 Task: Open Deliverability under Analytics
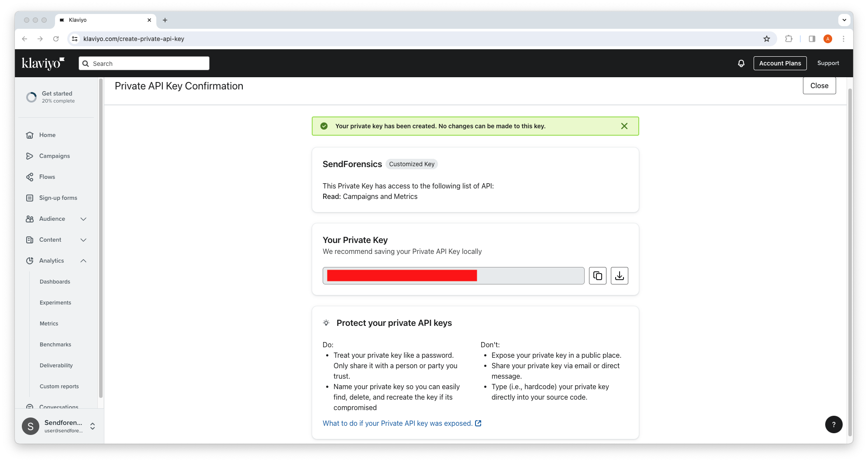pos(56,366)
